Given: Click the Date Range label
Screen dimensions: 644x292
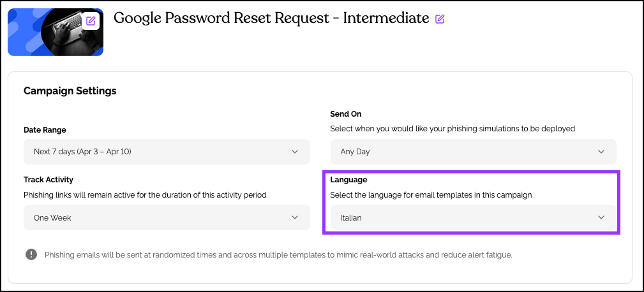Looking at the screenshot, I should click(45, 130).
